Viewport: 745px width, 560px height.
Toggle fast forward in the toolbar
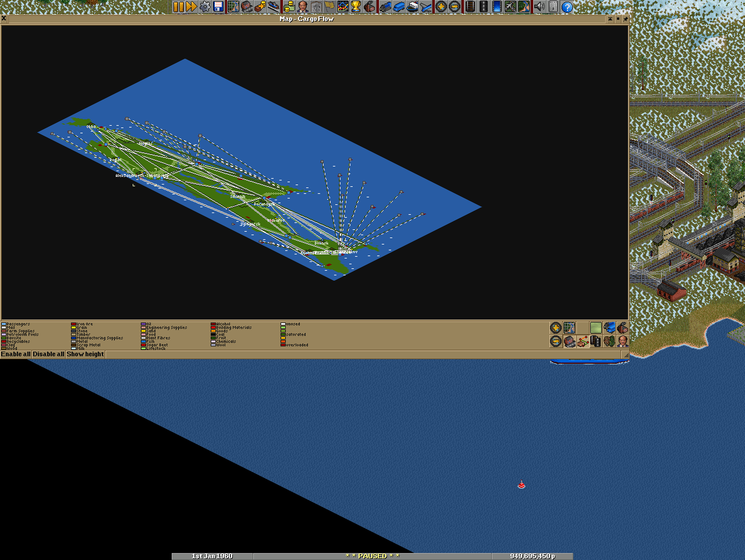pos(191,7)
